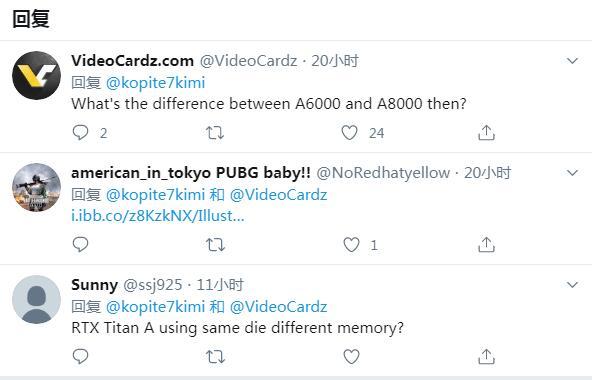Open more options chevron on Sunny's tweet
This screenshot has height=380, width=592.
click(x=572, y=285)
